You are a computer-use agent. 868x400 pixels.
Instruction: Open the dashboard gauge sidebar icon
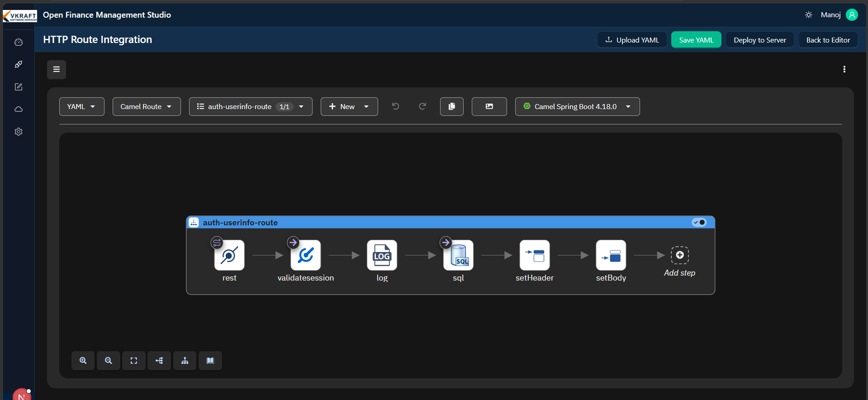[x=19, y=42]
